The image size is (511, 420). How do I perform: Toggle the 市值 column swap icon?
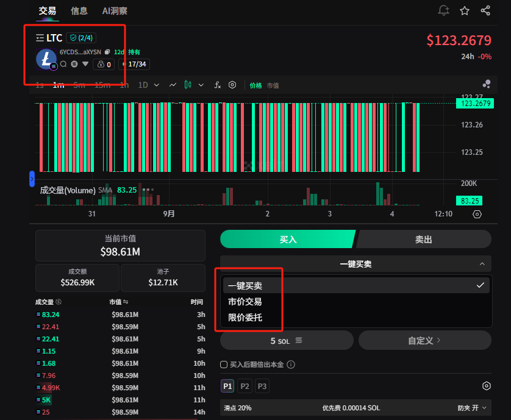point(126,302)
